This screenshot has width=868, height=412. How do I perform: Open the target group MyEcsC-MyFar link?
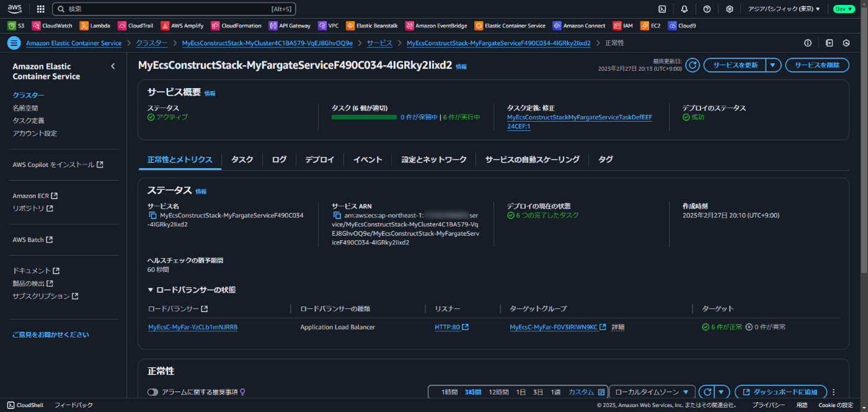557,327
